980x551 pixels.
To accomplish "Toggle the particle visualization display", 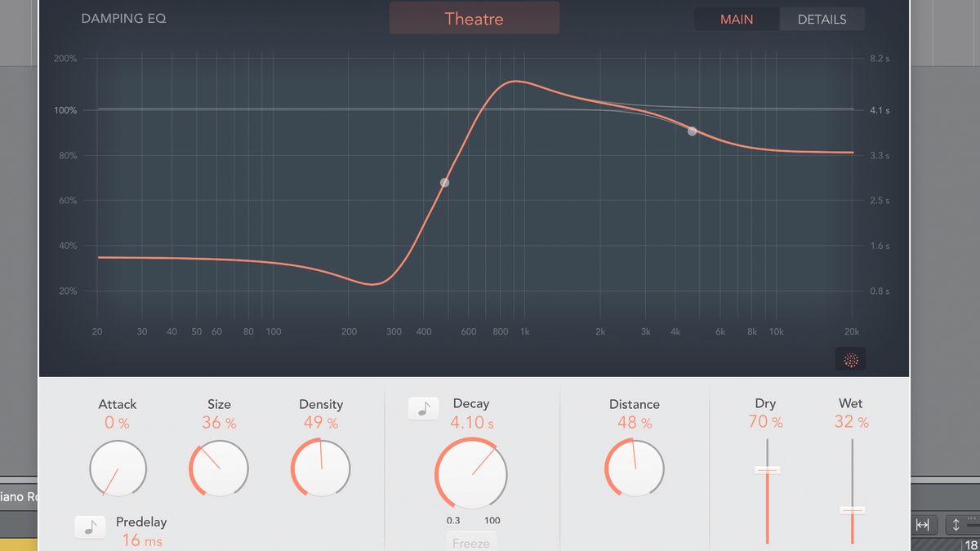I will [x=850, y=358].
